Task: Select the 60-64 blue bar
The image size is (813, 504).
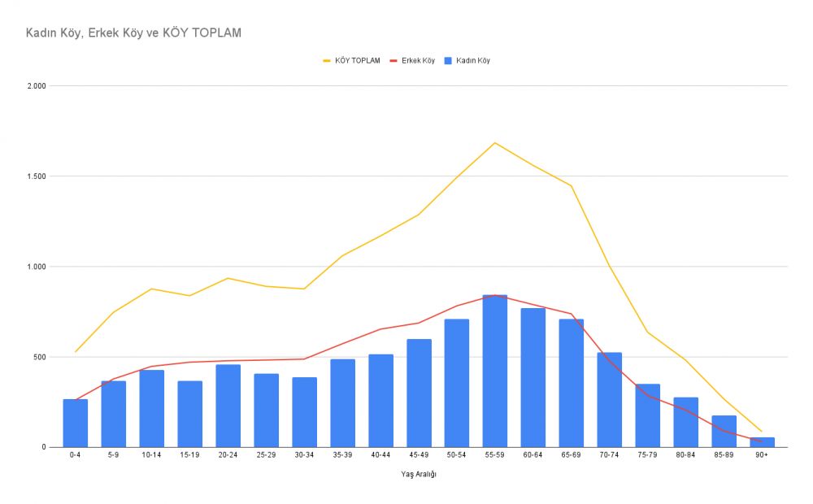Action: pos(533,378)
